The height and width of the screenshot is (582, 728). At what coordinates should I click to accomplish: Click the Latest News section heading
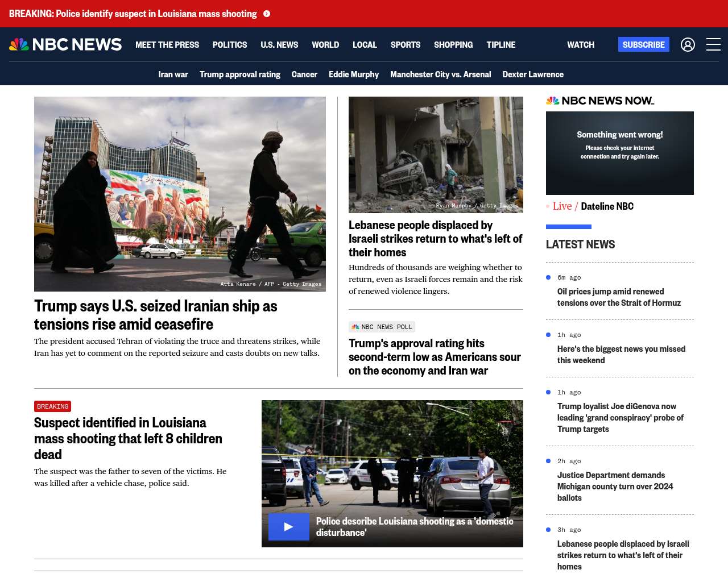coord(580,244)
